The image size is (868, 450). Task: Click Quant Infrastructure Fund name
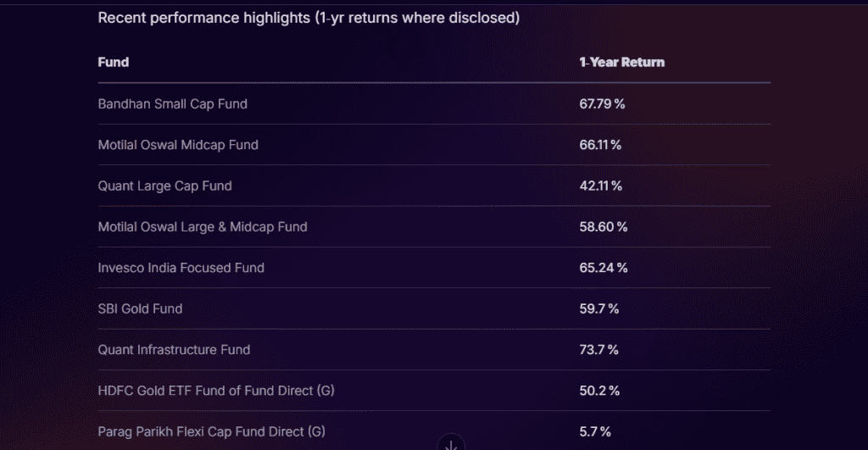(174, 349)
